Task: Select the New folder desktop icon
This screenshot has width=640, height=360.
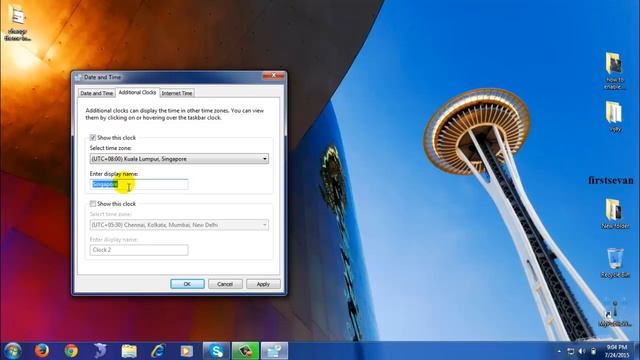Action: pyautogui.click(x=615, y=213)
